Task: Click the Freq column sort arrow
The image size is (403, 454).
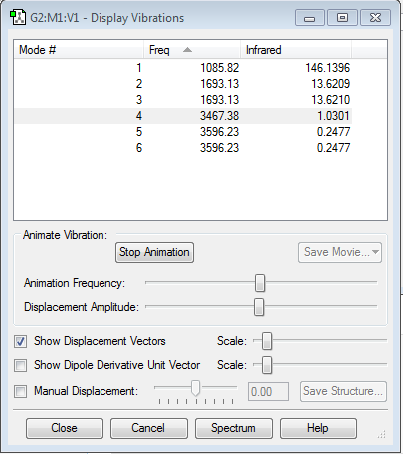Action: click(187, 50)
